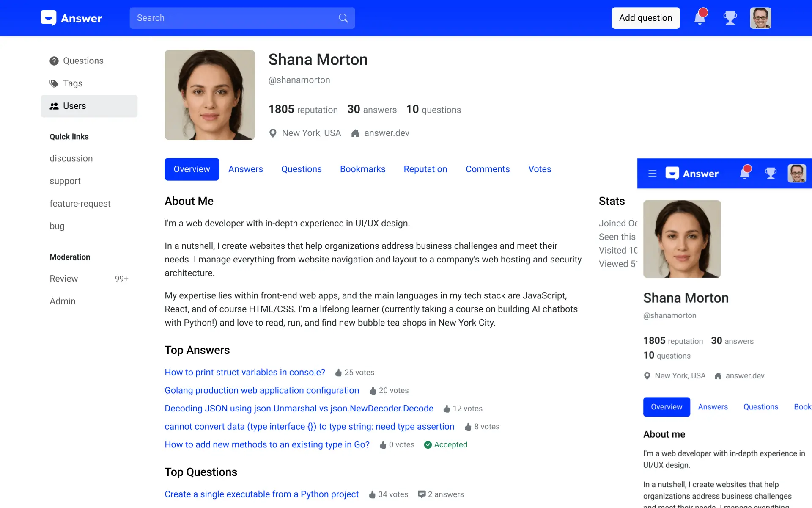Select the Reputation tab
This screenshot has width=812, height=508.
pyautogui.click(x=425, y=169)
